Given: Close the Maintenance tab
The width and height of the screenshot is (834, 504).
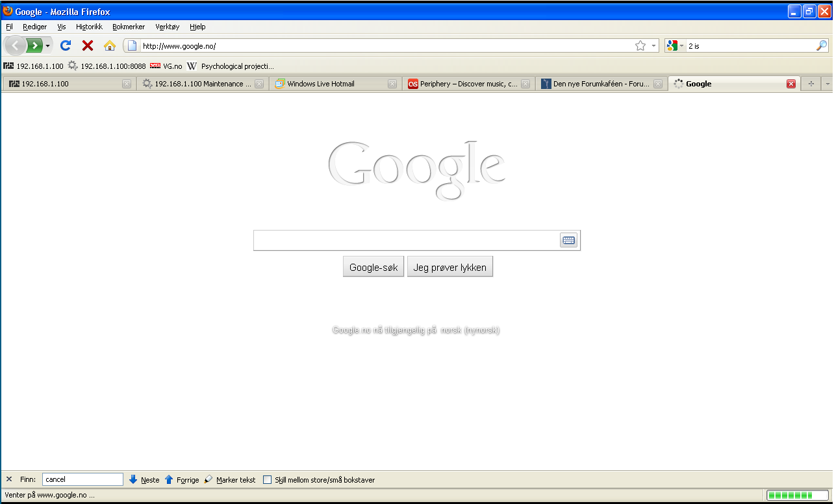Looking at the screenshot, I should click(x=259, y=84).
